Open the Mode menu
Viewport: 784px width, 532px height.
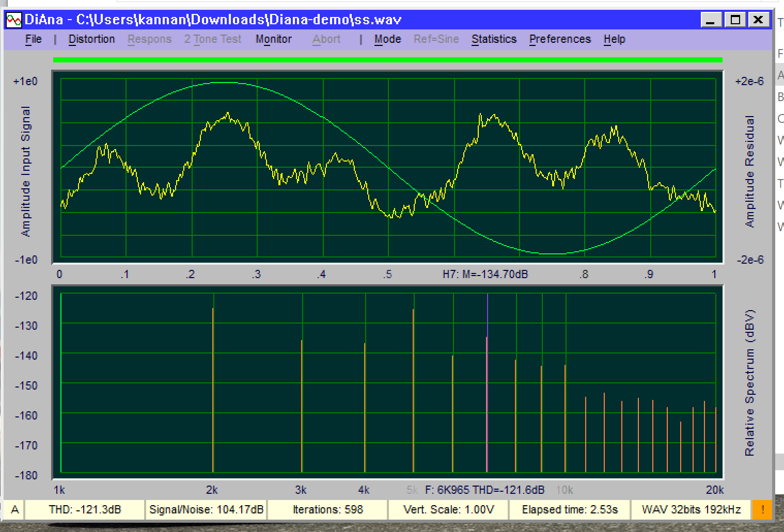(387, 39)
